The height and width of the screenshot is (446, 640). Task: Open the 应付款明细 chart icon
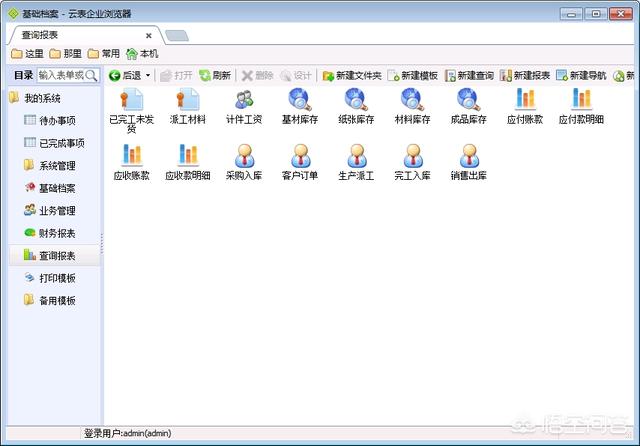581,106
